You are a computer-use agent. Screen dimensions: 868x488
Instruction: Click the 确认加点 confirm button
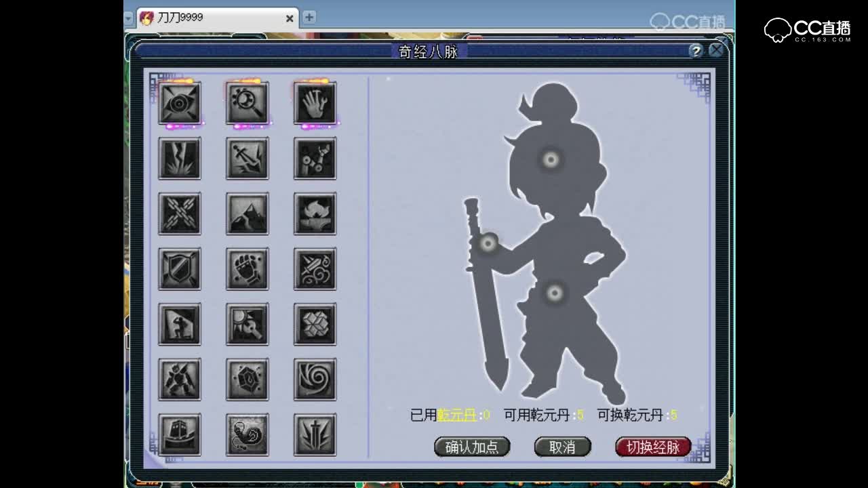point(472,447)
